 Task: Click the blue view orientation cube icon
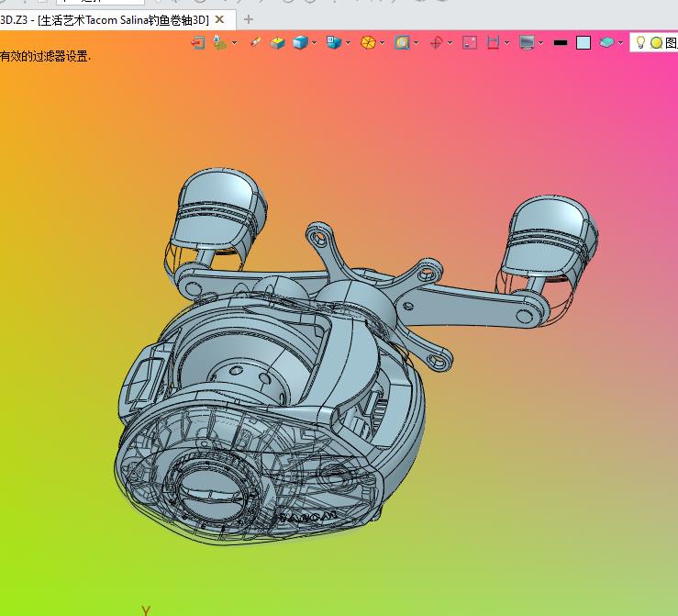[333, 42]
